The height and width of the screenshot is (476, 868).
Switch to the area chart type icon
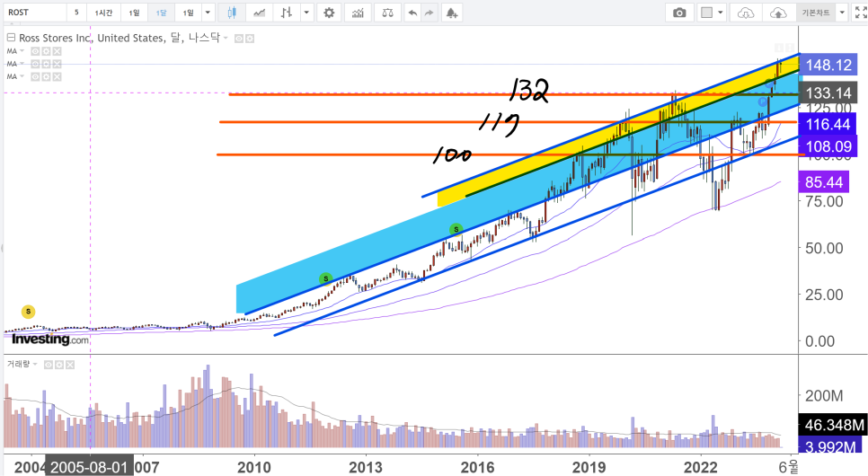[259, 13]
